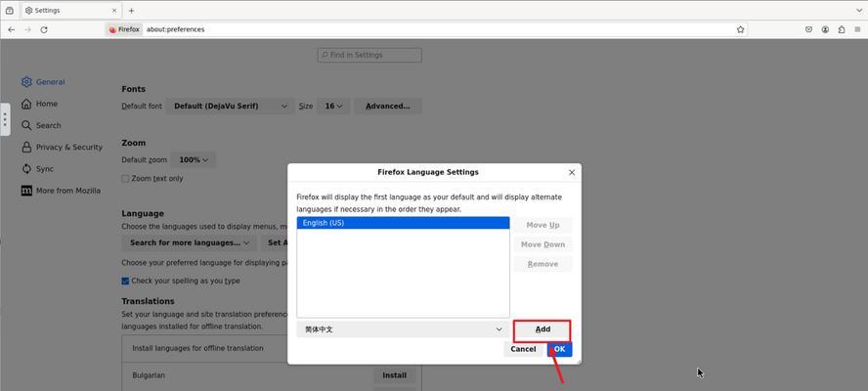868x391 pixels.
Task: Open the Default zoom 100% dropdown
Action: coord(194,159)
